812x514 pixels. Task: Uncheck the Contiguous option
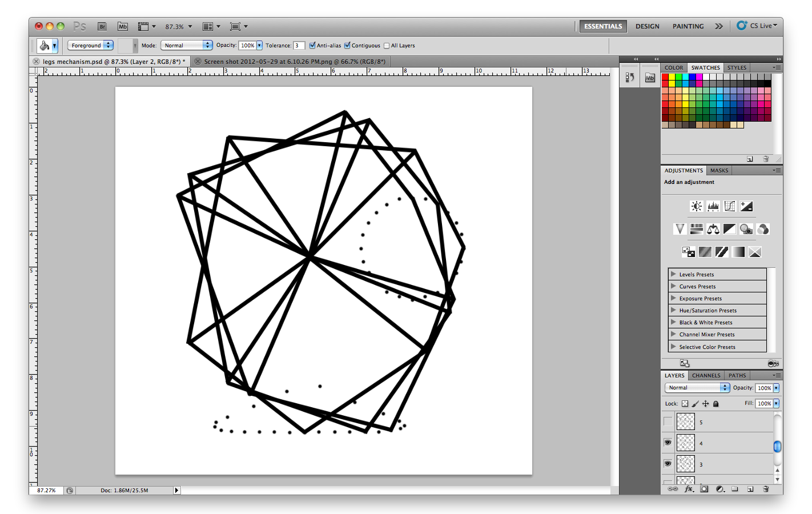point(347,46)
